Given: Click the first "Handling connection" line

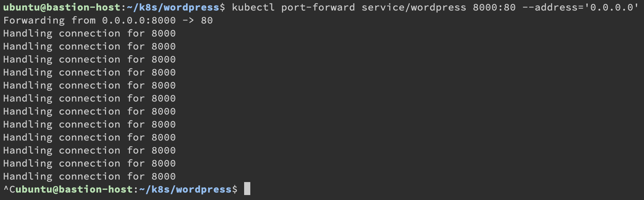Looking at the screenshot, I should (61, 33).
